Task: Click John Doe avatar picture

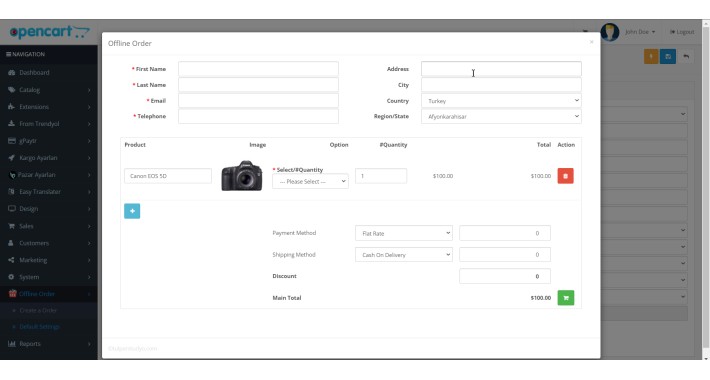Action: pos(610,32)
